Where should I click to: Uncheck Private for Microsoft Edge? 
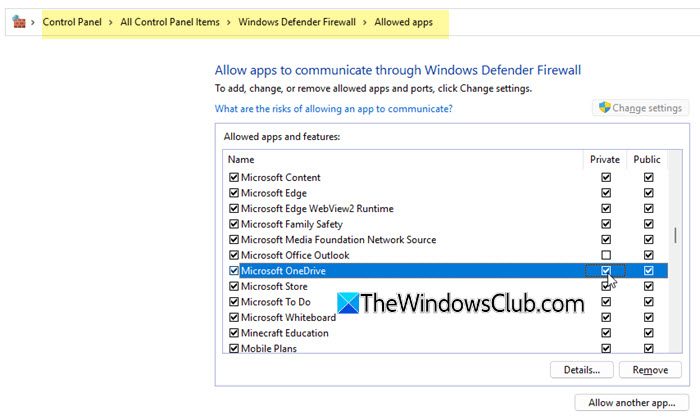(x=606, y=193)
